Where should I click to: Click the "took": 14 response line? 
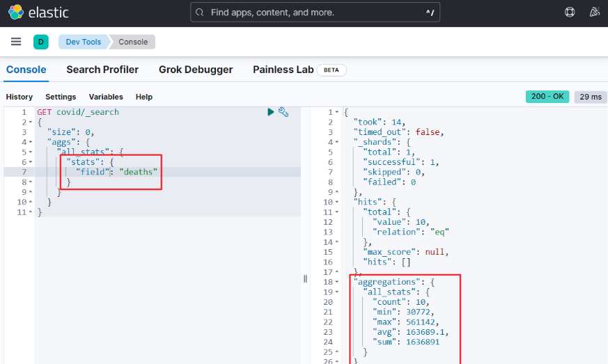pos(380,122)
